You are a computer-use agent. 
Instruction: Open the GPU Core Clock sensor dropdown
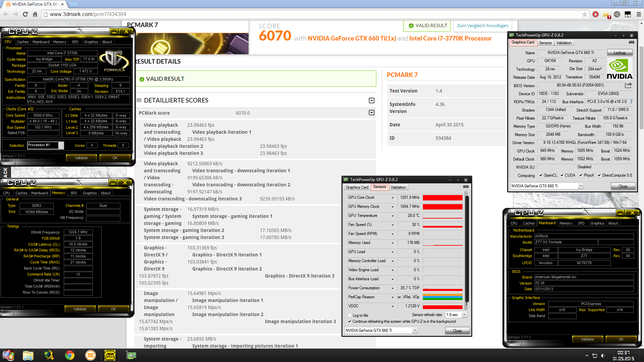(393, 198)
